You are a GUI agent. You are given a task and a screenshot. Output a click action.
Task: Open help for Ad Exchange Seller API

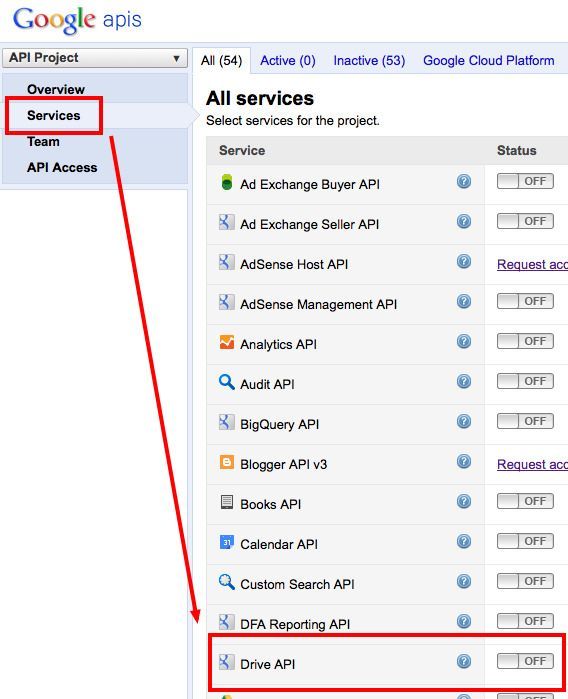(464, 221)
